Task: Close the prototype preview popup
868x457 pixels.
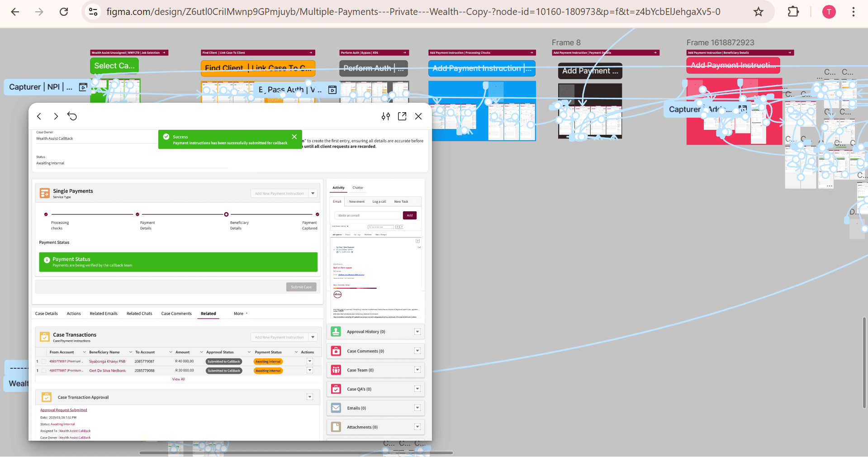Action: pyautogui.click(x=418, y=116)
